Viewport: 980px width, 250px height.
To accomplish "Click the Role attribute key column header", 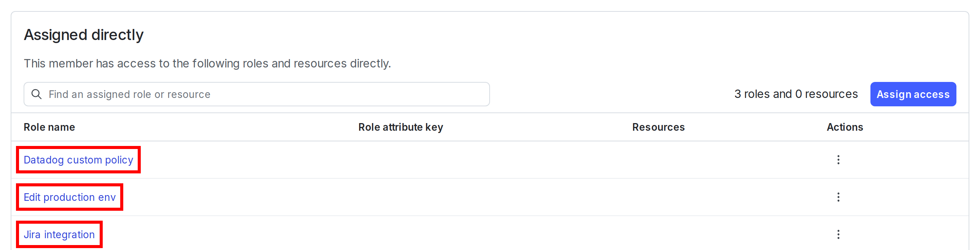I will [401, 127].
